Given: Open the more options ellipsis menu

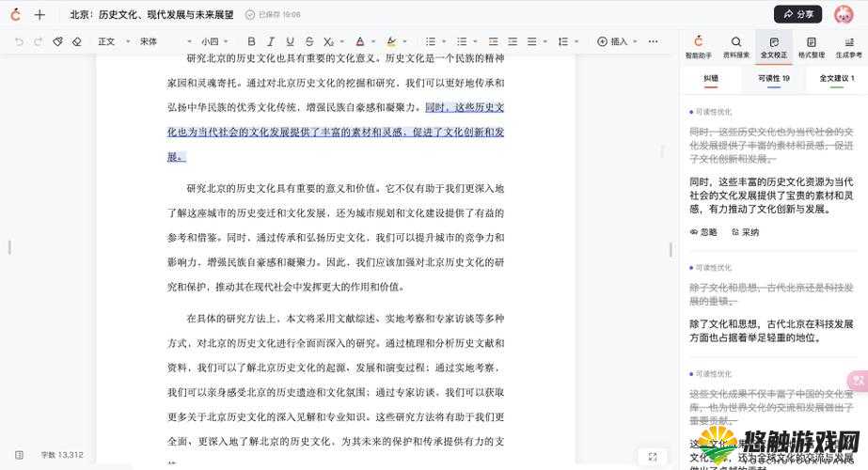Looking at the screenshot, I should tap(654, 41).
